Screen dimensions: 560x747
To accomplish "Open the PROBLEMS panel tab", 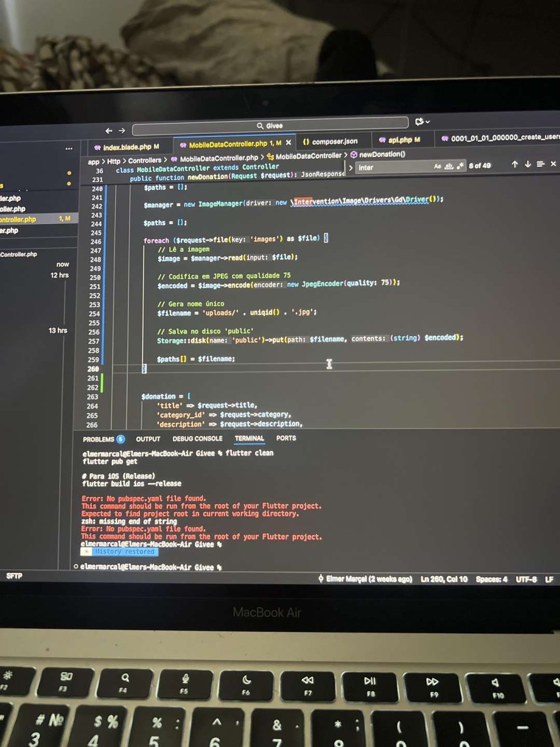I will click(99, 439).
